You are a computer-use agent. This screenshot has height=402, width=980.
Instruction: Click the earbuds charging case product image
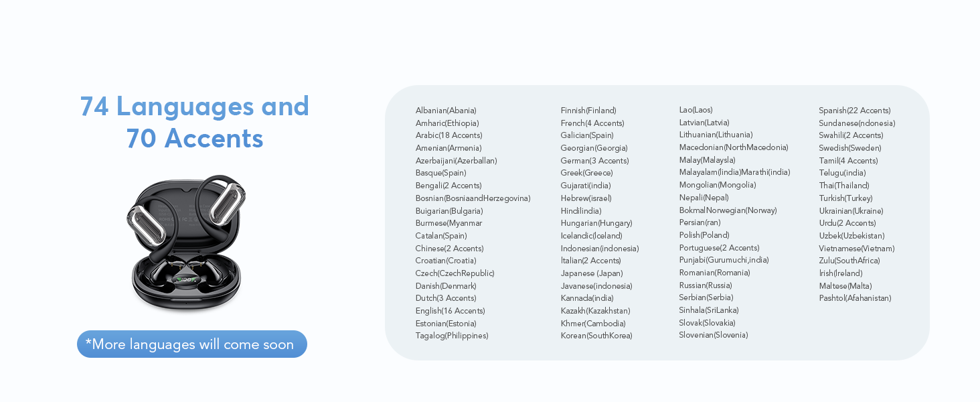tap(186, 244)
